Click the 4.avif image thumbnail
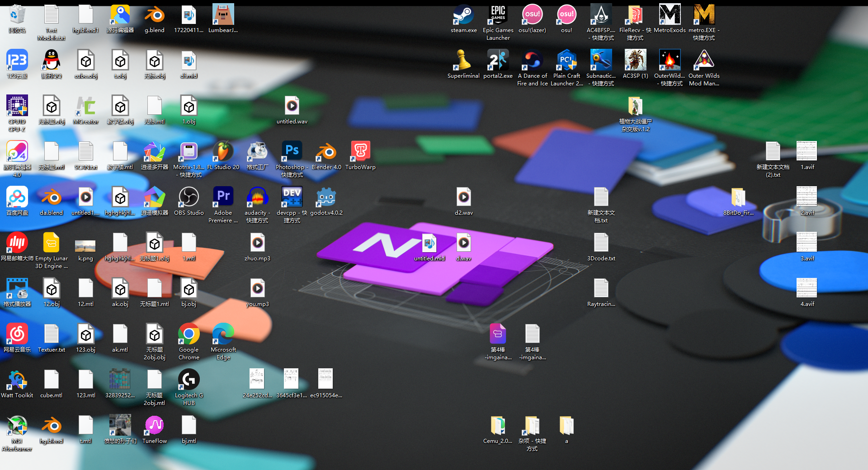This screenshot has height=470, width=868. (807, 289)
